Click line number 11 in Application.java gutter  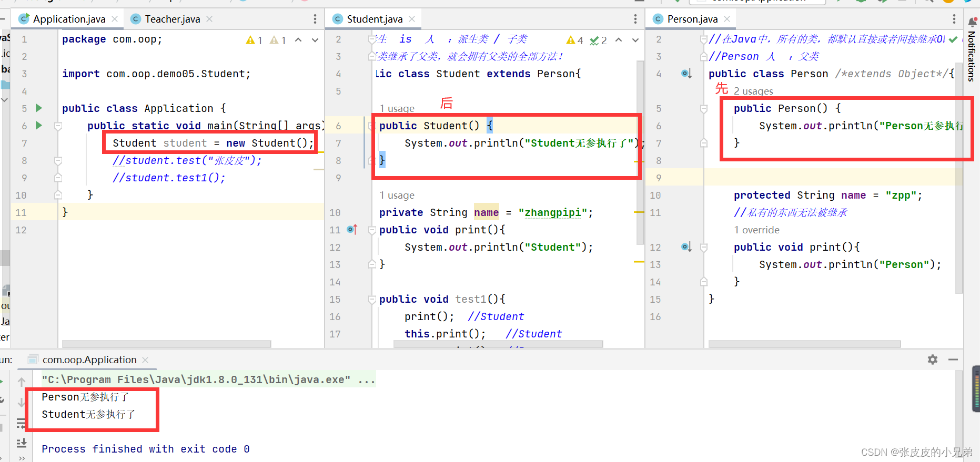click(21, 213)
